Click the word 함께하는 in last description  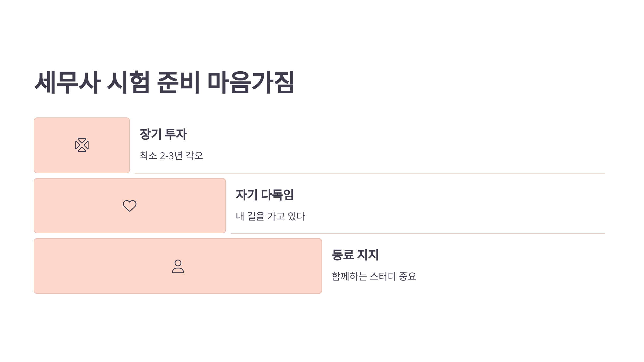click(x=349, y=276)
